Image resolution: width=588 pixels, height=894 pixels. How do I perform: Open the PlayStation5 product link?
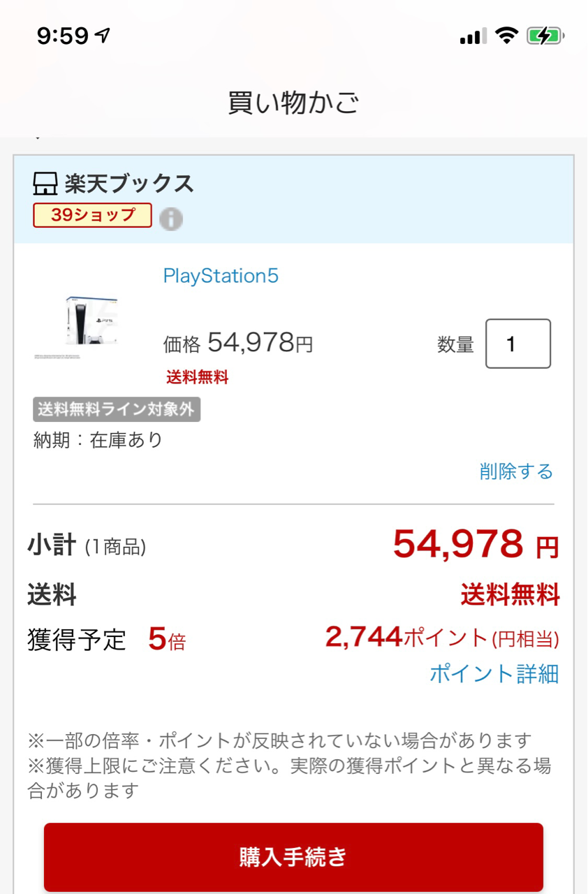tap(221, 276)
